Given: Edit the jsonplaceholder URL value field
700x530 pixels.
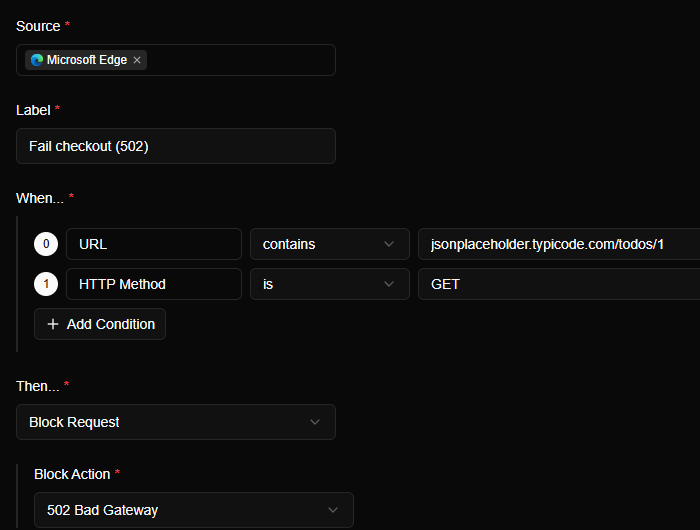Looking at the screenshot, I should tap(559, 244).
